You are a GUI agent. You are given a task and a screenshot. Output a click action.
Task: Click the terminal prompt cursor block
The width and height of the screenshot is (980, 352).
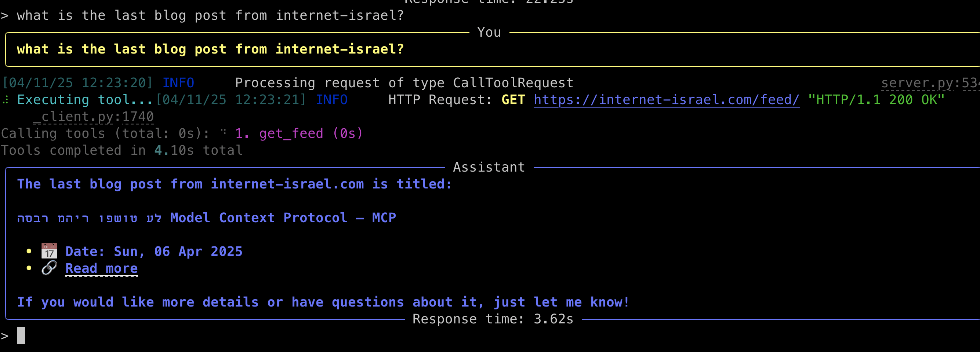tap(21, 335)
